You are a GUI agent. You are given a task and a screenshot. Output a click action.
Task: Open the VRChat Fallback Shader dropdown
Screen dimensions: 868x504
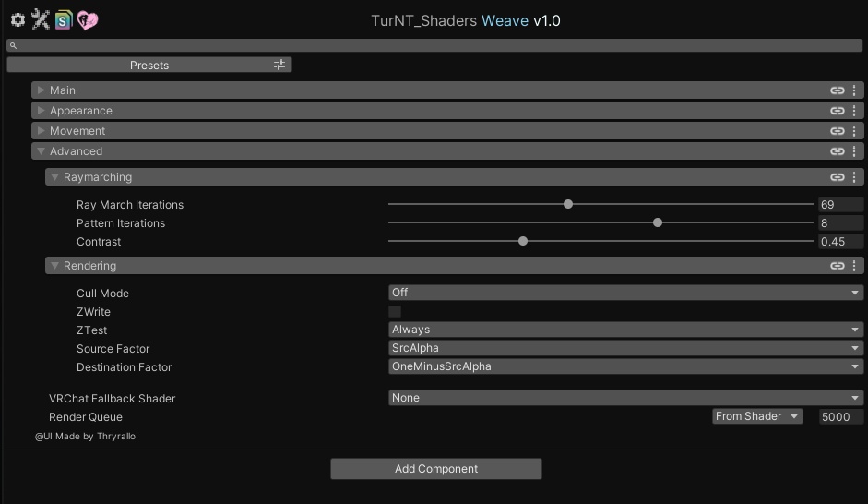(x=625, y=398)
